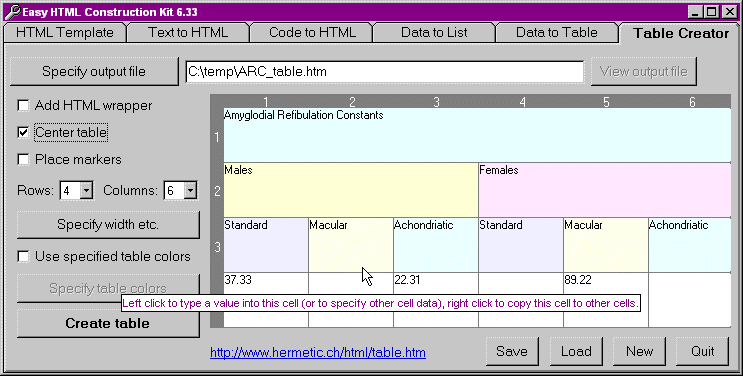Click row header 3 of the grid
This screenshot has height=376, width=743.
[217, 246]
